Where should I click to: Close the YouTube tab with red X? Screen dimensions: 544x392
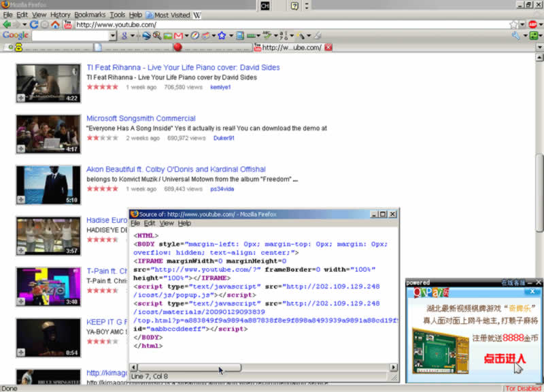click(x=328, y=48)
